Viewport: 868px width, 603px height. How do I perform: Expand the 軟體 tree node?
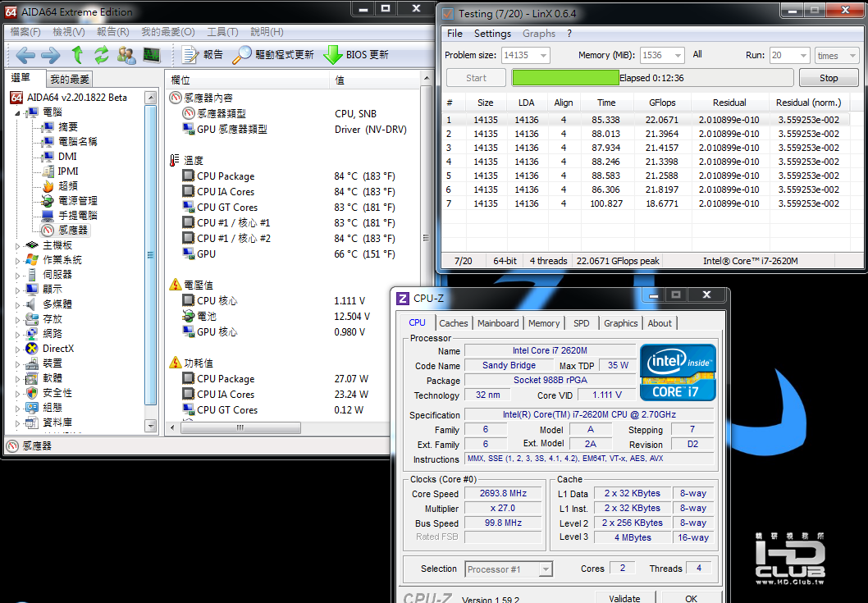click(18, 379)
